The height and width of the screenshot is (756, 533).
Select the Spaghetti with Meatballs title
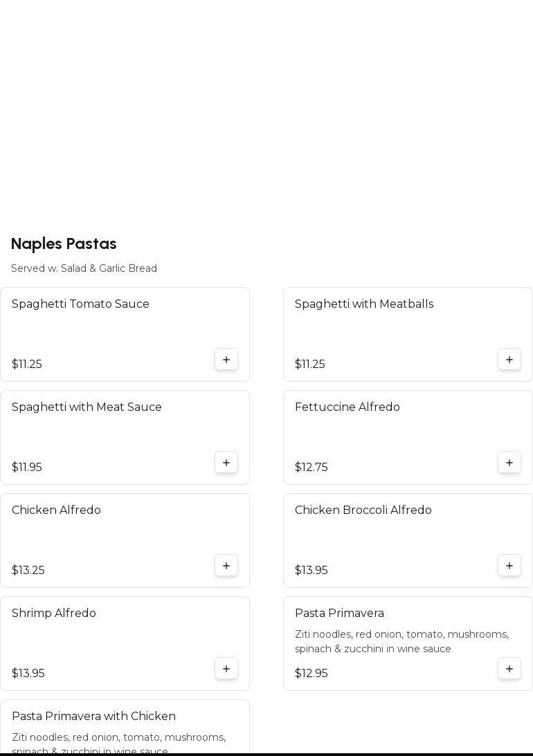[364, 304]
